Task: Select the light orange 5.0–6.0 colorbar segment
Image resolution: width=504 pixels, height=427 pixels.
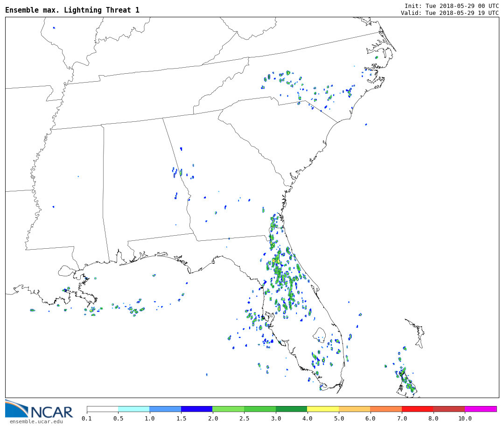Action: coord(355,409)
